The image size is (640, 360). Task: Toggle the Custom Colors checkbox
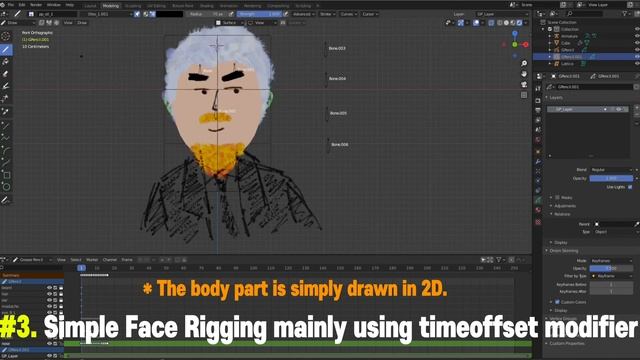(557, 302)
